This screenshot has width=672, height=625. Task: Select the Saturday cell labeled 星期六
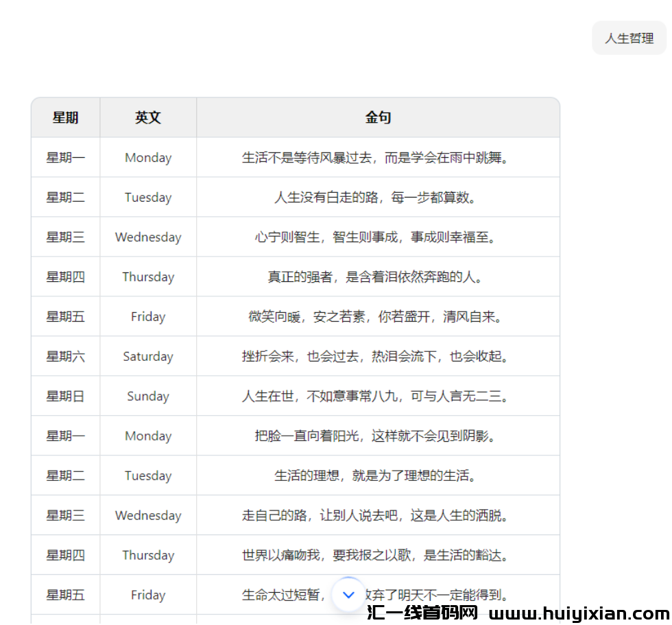pos(65,356)
